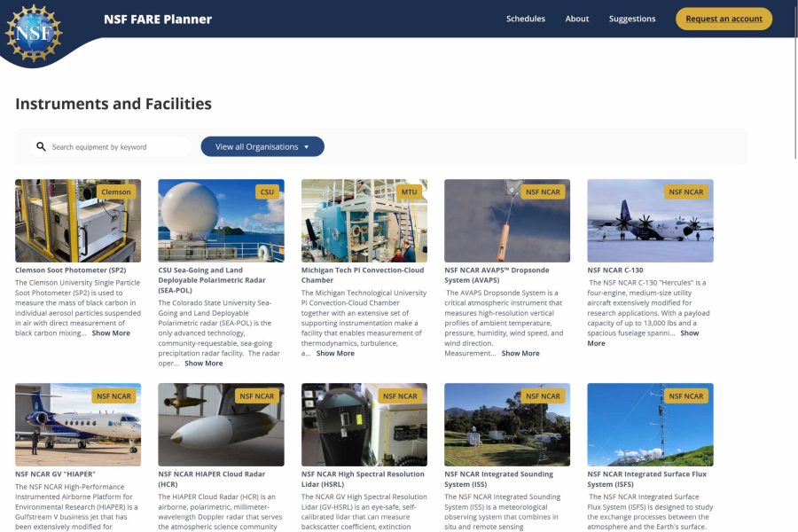Click the Clemson badge on the Soot Photometer card
The image size is (798, 532).
pyautogui.click(x=116, y=192)
